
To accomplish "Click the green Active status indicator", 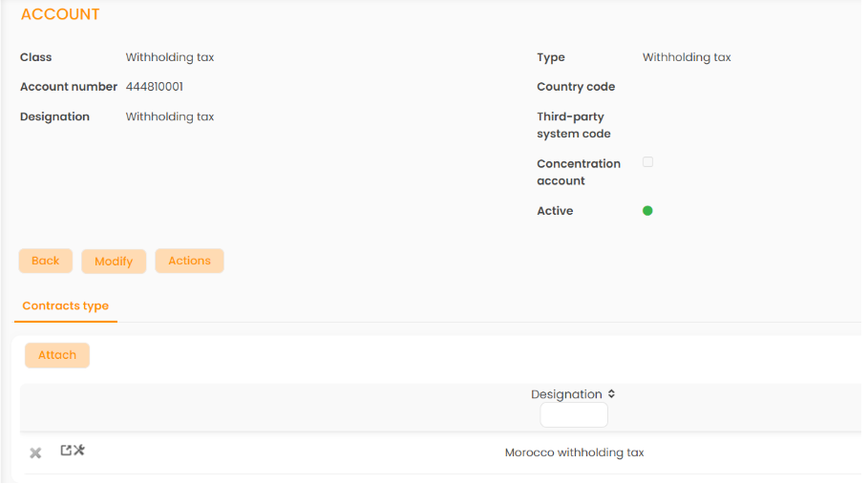I will coord(647,211).
